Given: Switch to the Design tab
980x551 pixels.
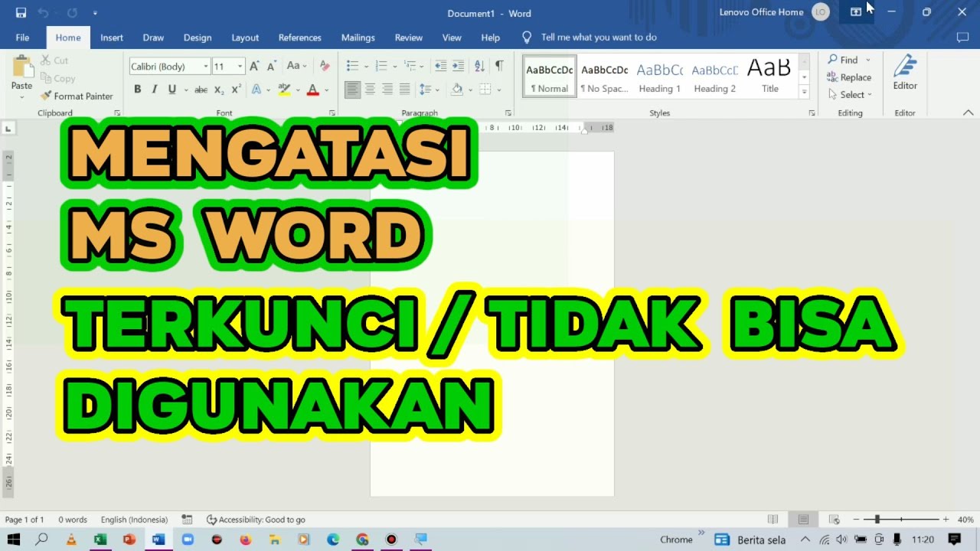Looking at the screenshot, I should tap(198, 37).
